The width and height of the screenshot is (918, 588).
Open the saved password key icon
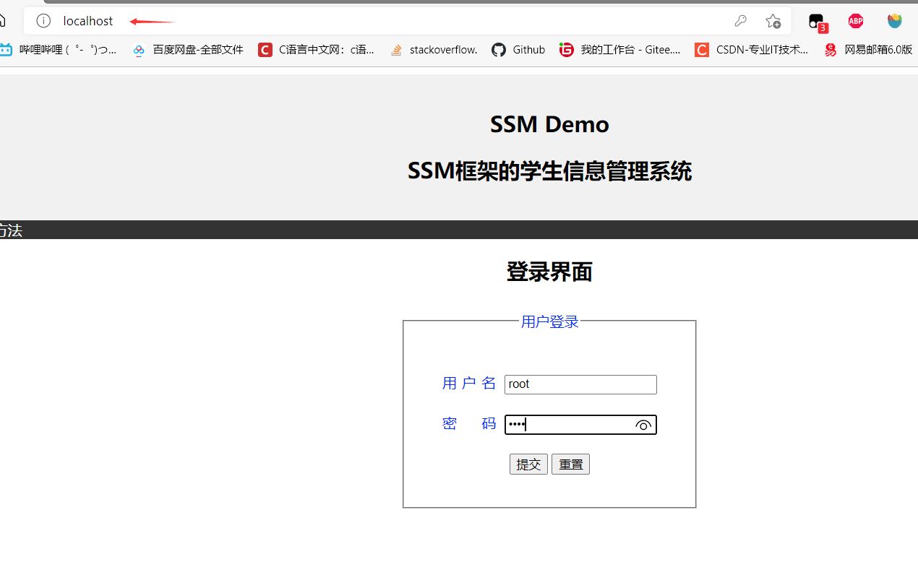[x=740, y=21]
